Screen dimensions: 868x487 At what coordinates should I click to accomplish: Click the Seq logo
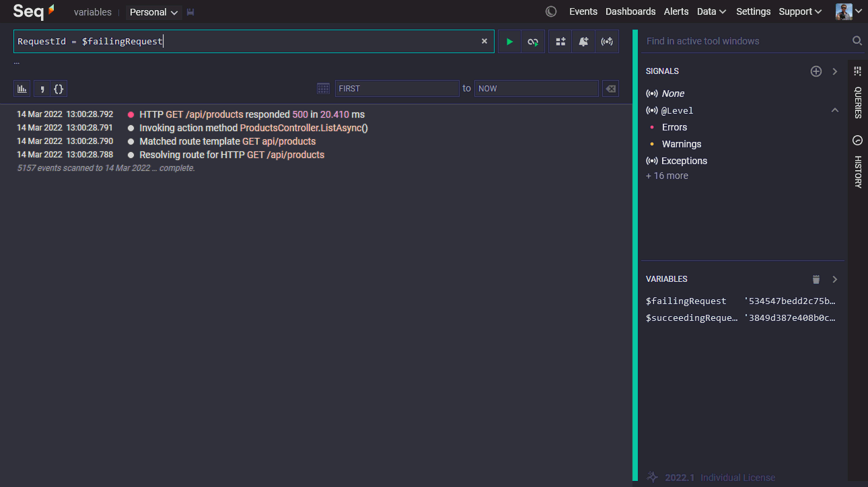click(34, 11)
